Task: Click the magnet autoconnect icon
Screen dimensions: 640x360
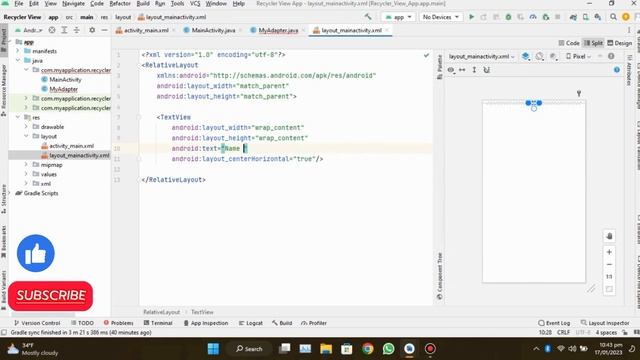Action: click(487, 70)
